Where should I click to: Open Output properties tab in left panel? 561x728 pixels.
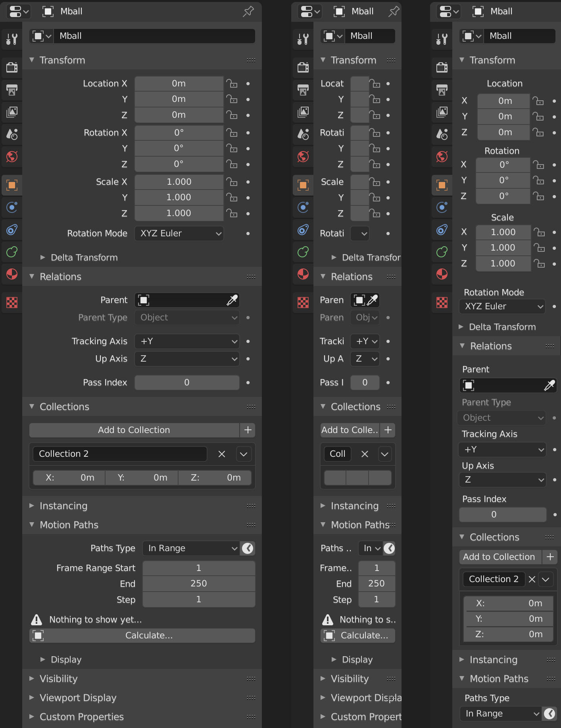[12, 90]
